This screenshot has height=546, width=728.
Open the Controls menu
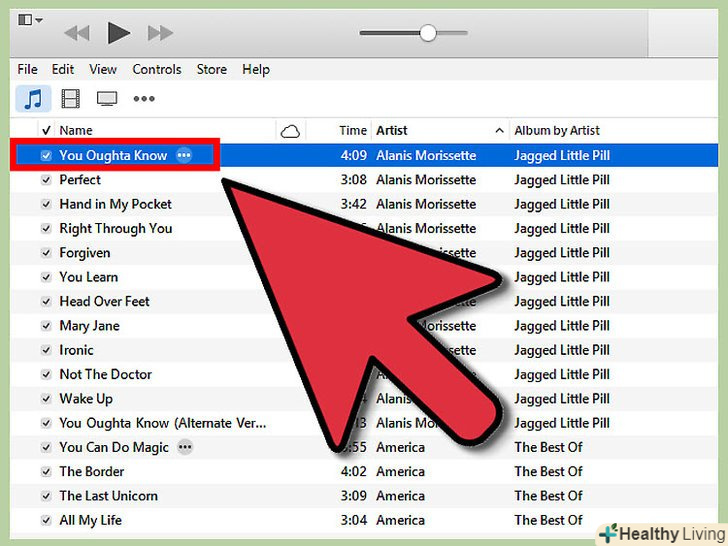pos(157,69)
